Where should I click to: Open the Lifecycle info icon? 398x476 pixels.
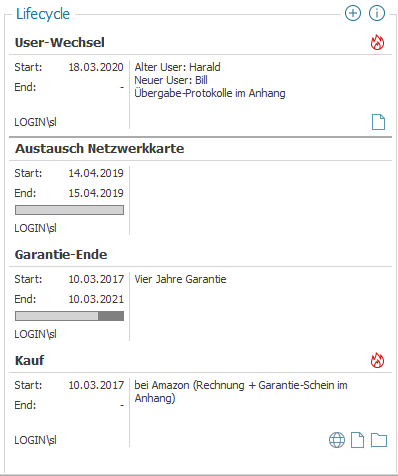(377, 13)
